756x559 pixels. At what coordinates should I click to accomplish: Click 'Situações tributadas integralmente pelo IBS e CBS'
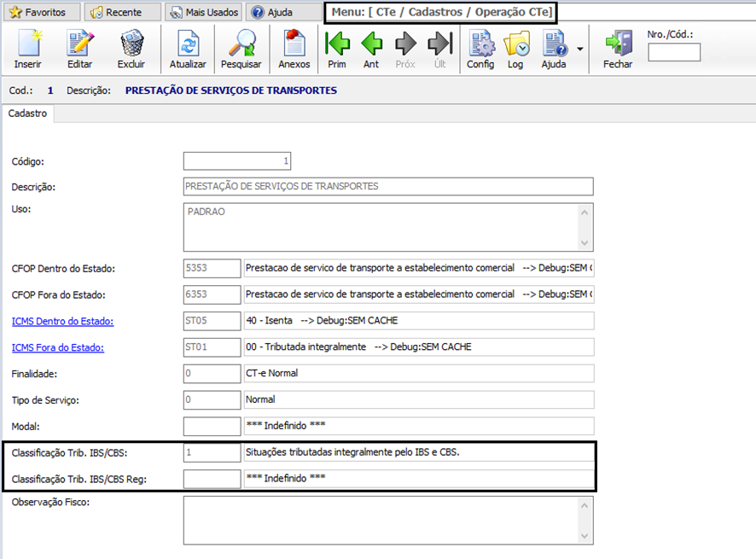click(x=352, y=452)
